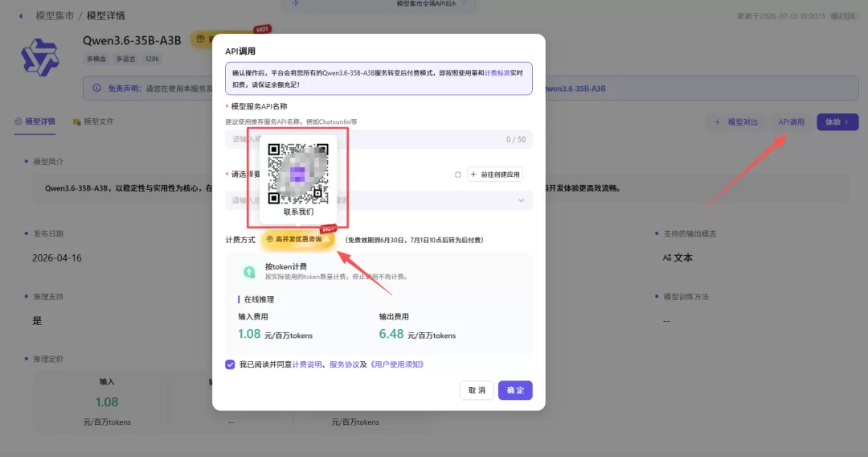This screenshot has height=457, width=868.
Task: Switch to the 模型文件 tab
Action: click(x=93, y=121)
